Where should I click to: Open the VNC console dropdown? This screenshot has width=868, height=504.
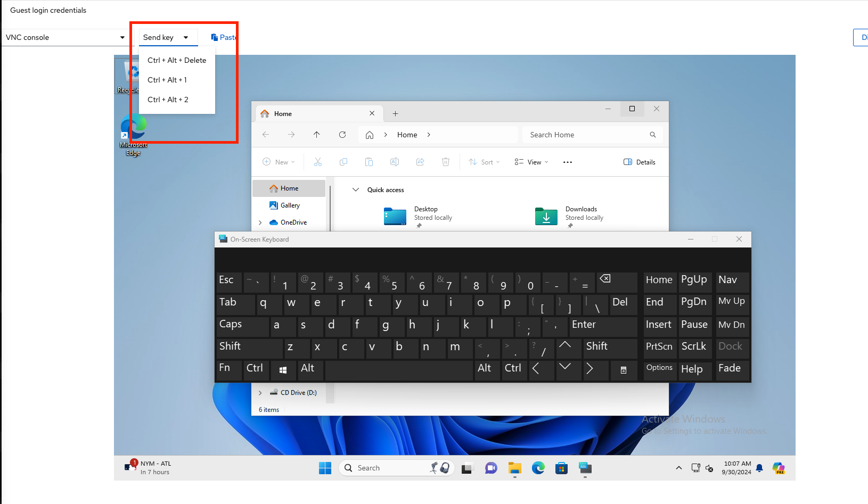65,37
